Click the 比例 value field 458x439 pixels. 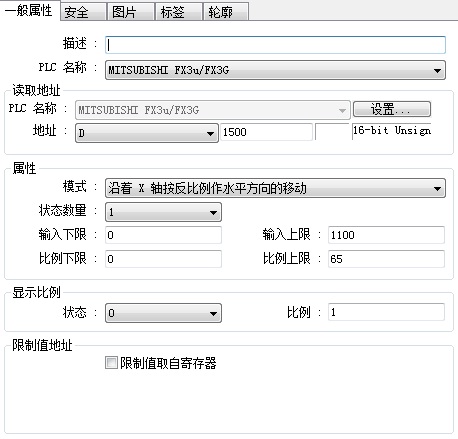tap(386, 312)
